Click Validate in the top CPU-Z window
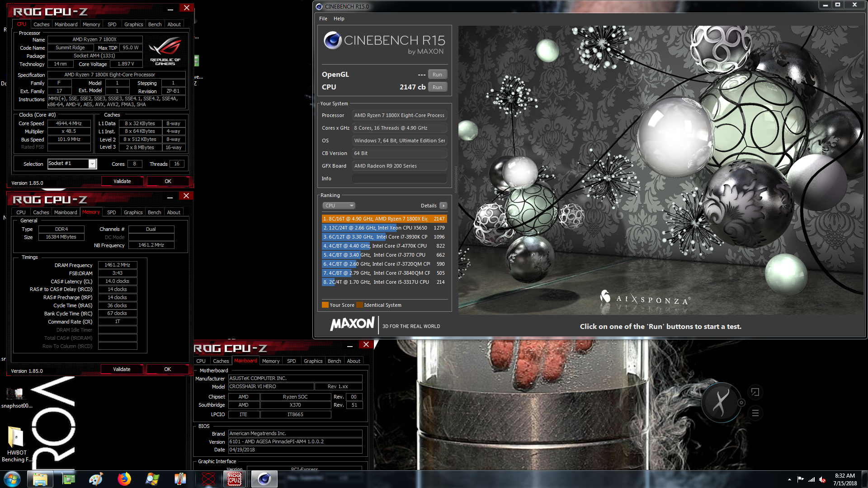 pyautogui.click(x=122, y=181)
